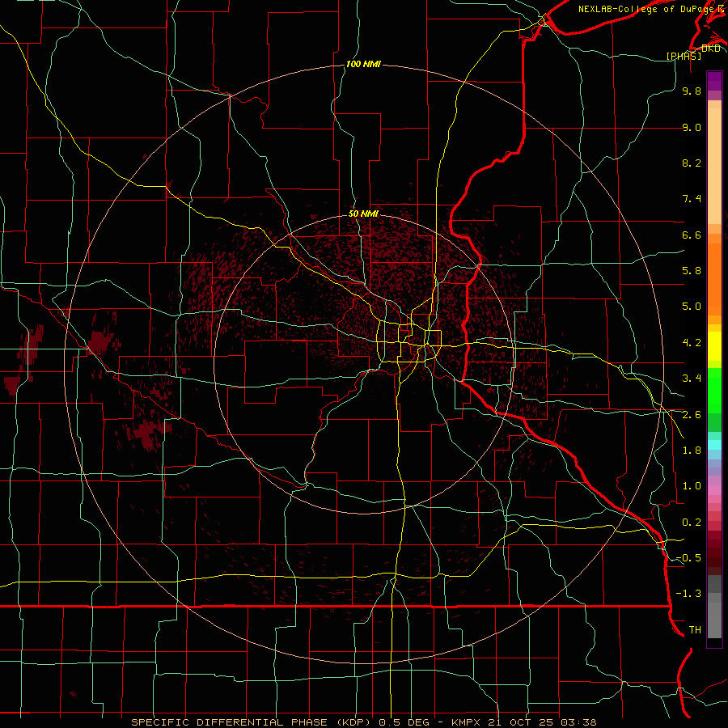Click the 5.0 value on the scale

[x=692, y=307]
